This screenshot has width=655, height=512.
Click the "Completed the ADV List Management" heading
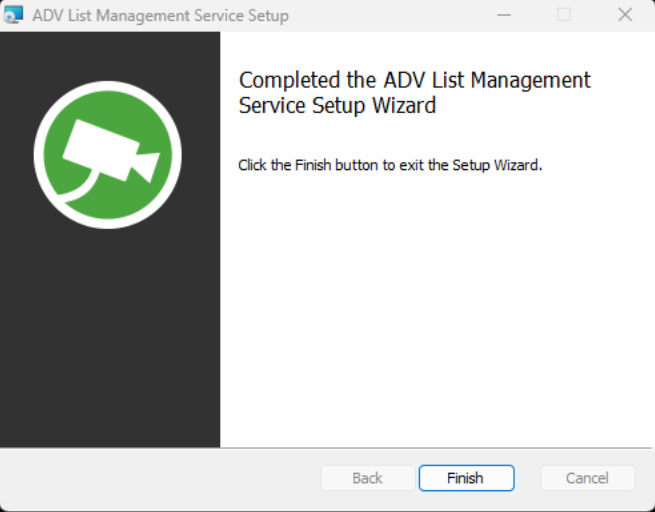click(x=414, y=80)
